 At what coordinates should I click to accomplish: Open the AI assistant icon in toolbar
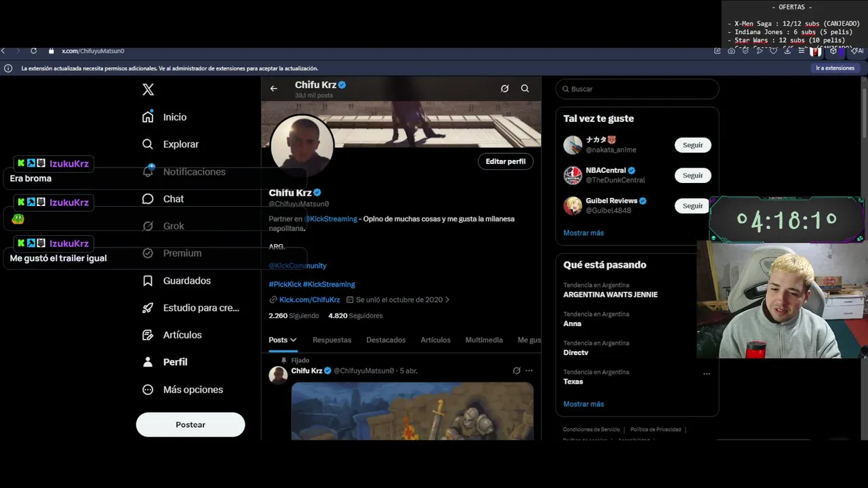point(857,51)
